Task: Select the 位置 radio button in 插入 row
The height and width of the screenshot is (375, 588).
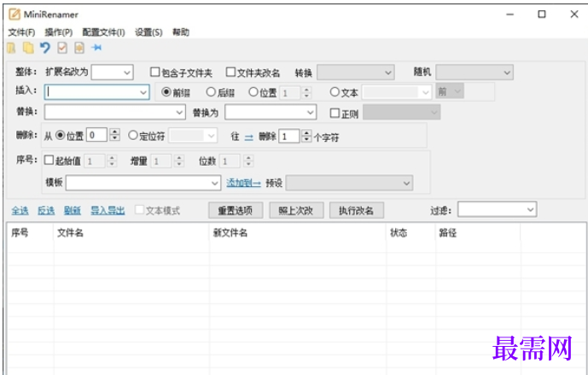Action: pyautogui.click(x=253, y=91)
